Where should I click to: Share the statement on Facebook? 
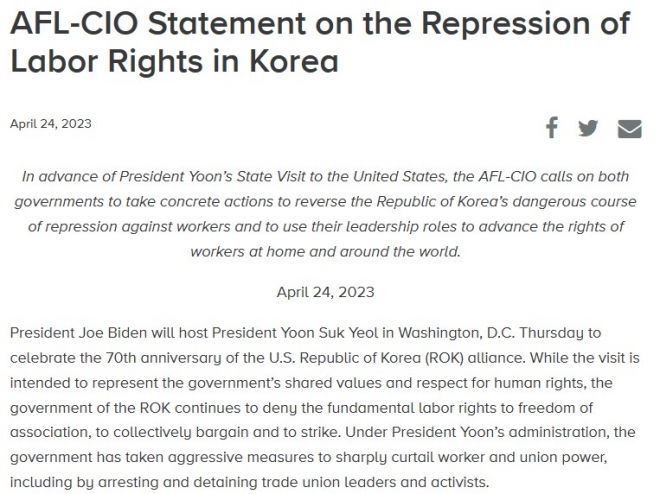(552, 127)
